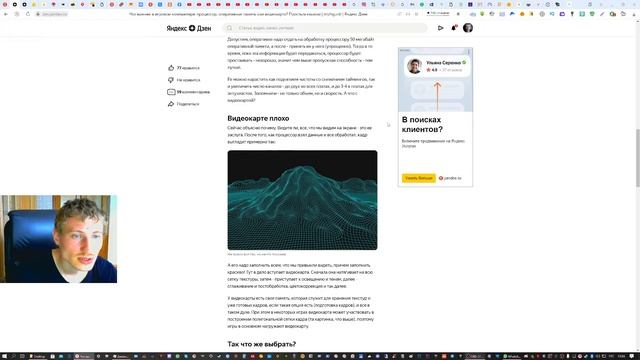The image size is (640, 360).
Task: Click the 'В поисках клиентов?' ad headline
Action: pyautogui.click(x=422, y=124)
